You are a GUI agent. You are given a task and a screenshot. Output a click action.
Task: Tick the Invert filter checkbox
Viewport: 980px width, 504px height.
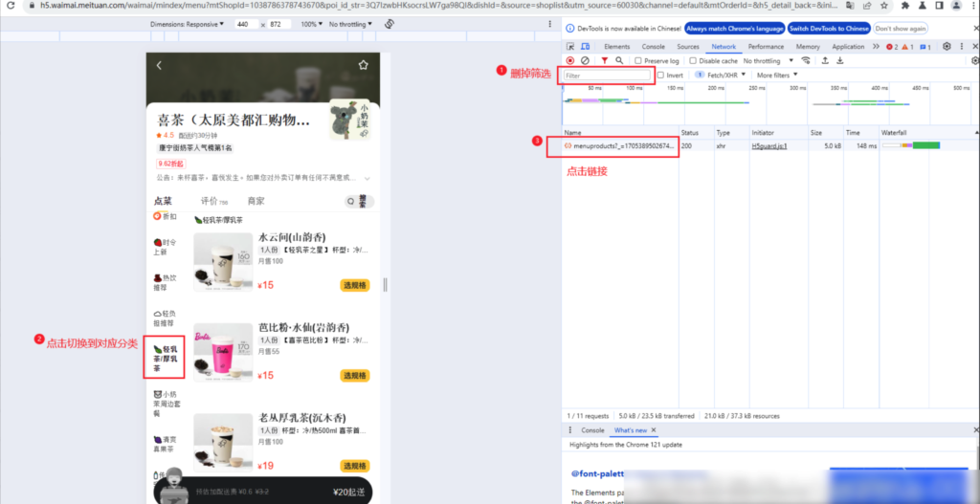[660, 75]
